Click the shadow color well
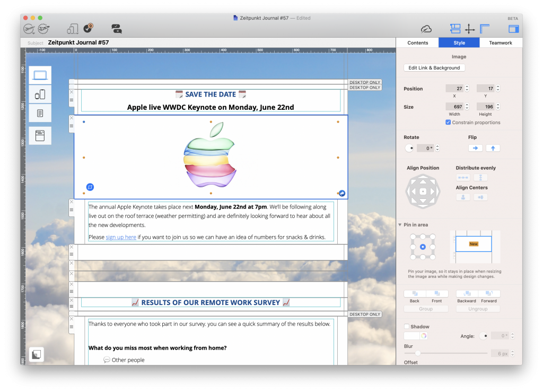Viewport: 543px width, 392px height. tap(411, 336)
